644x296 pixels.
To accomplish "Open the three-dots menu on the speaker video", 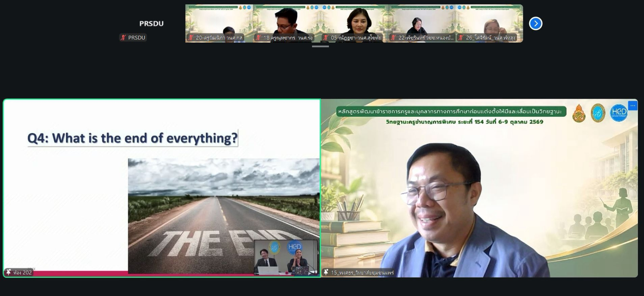I will 633,106.
